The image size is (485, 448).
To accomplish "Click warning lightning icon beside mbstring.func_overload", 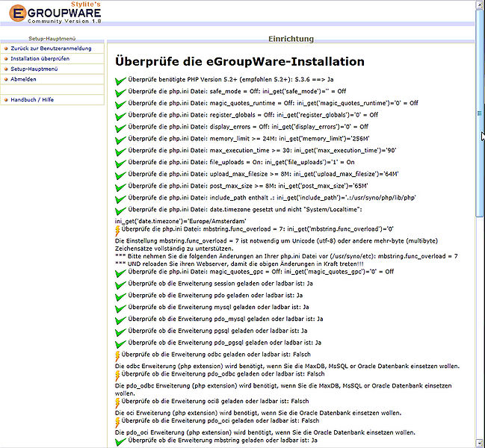I will (x=117, y=231).
